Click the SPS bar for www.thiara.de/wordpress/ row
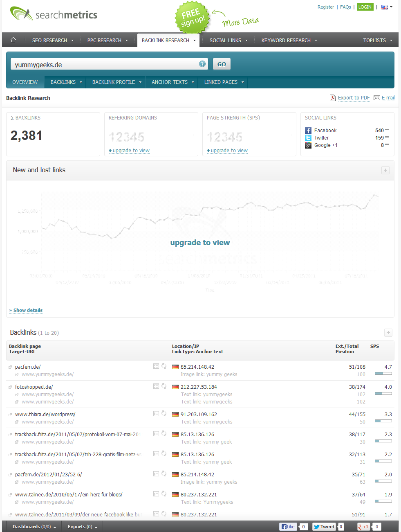 (383, 421)
